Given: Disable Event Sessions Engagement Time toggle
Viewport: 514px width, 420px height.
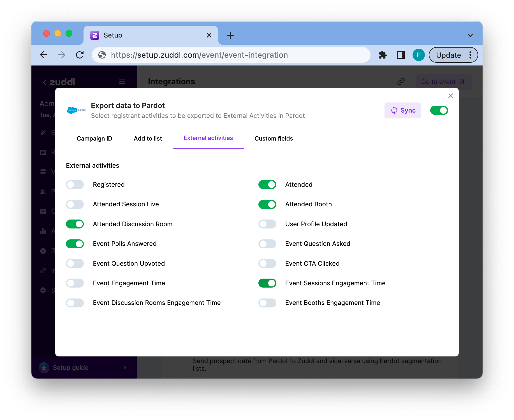Looking at the screenshot, I should pyautogui.click(x=267, y=283).
